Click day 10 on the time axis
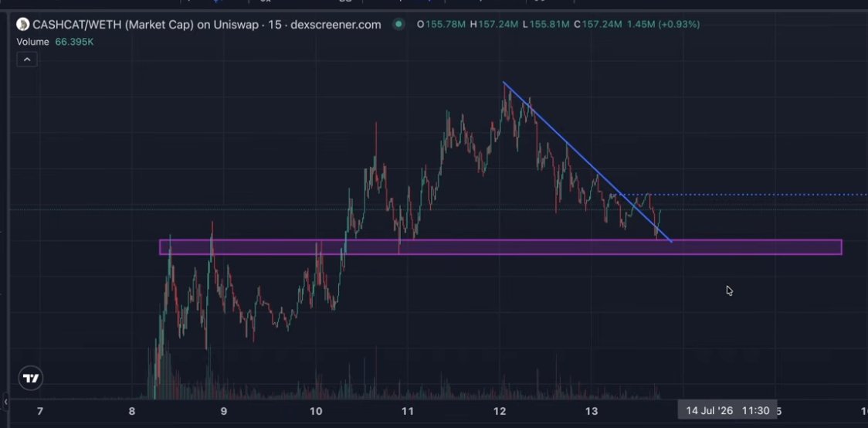The image size is (868, 428). (316, 411)
